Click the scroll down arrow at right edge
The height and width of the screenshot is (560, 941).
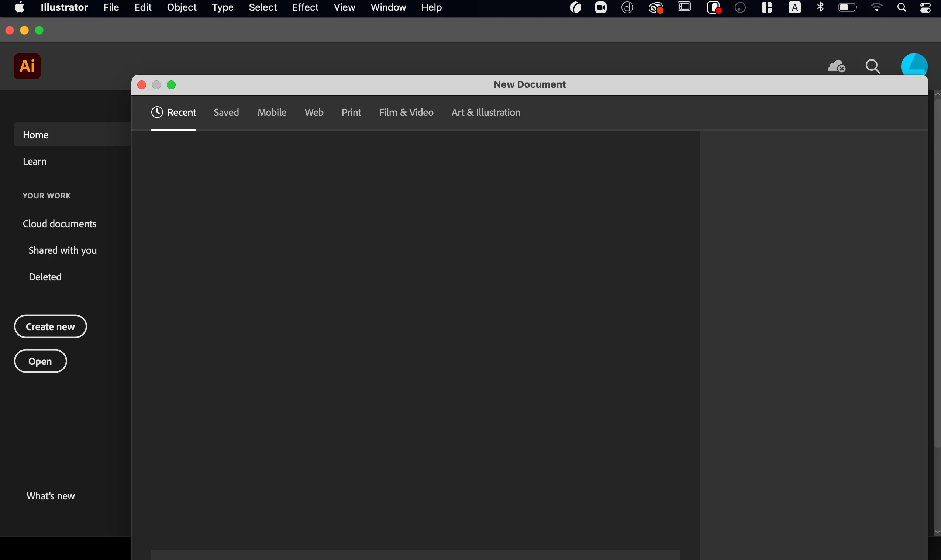937,532
